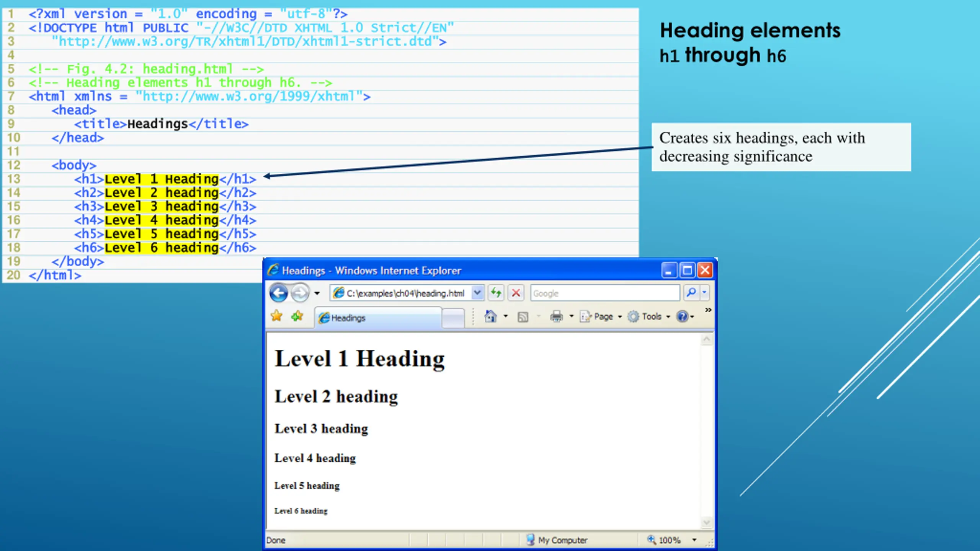980x551 pixels.
Task: Click the xml version declaration line
Action: click(x=188, y=14)
